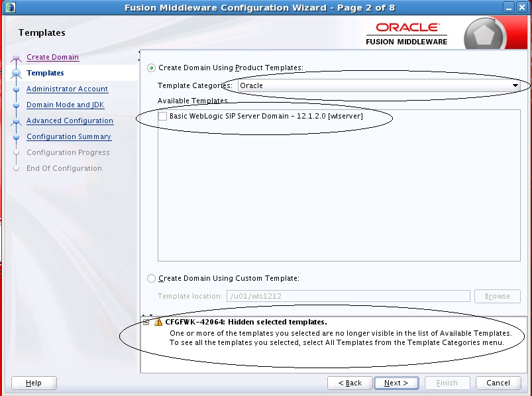
Task: Close the Configuration Wizard window
Action: coord(522,7)
